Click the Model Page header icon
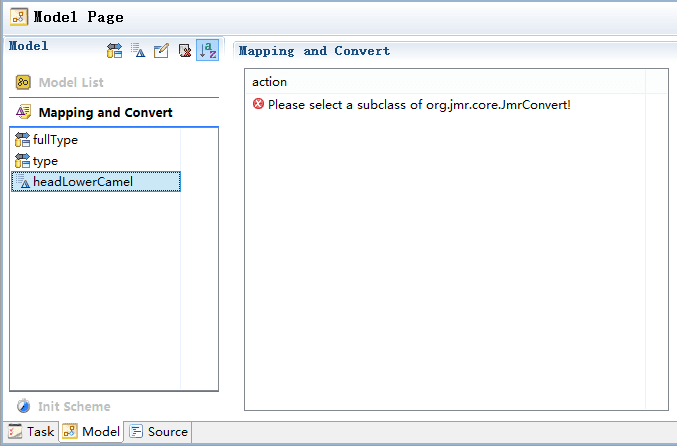677x446 pixels. pyautogui.click(x=19, y=17)
